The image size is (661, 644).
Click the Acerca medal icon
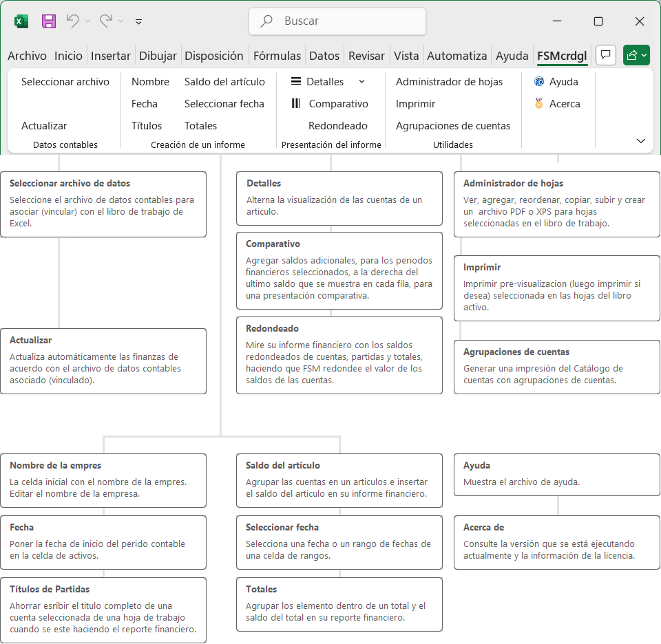pos(539,104)
